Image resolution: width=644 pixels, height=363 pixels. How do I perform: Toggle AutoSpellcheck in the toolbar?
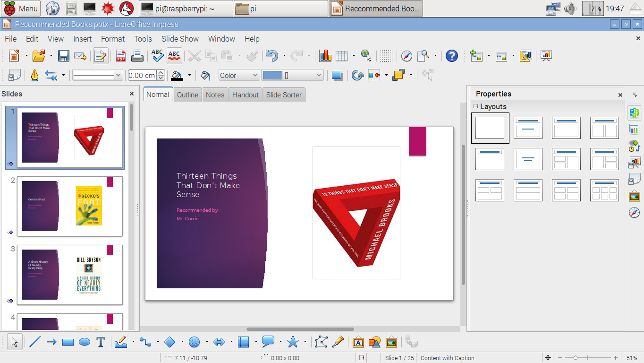tap(174, 56)
